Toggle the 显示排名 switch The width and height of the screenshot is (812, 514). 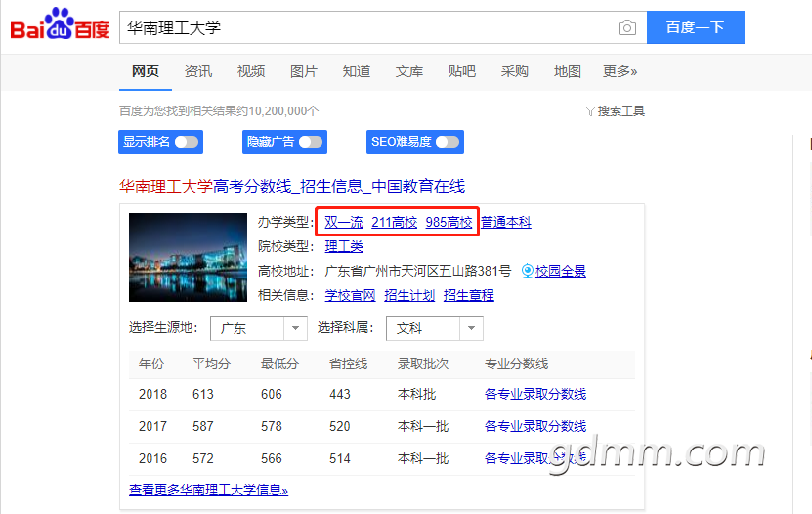tap(186, 142)
